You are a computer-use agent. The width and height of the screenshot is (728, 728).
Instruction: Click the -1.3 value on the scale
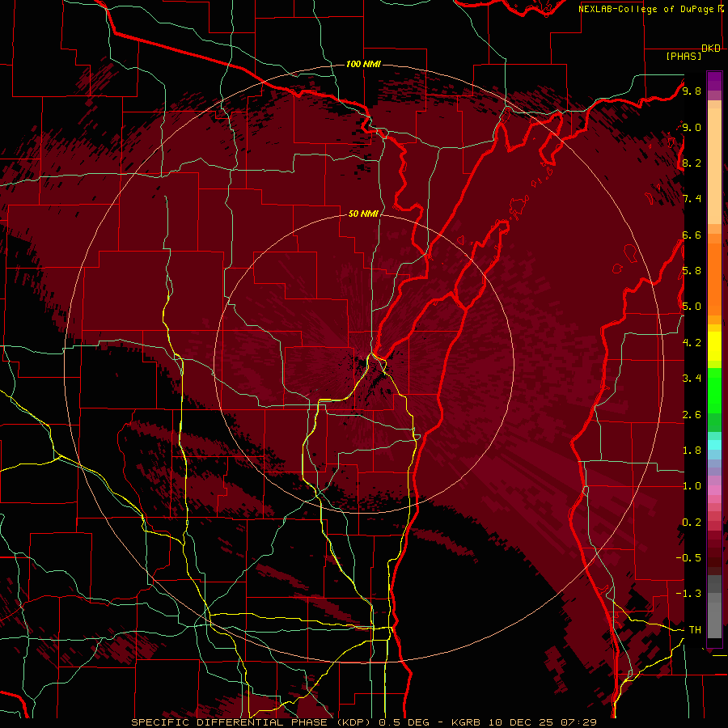click(688, 594)
